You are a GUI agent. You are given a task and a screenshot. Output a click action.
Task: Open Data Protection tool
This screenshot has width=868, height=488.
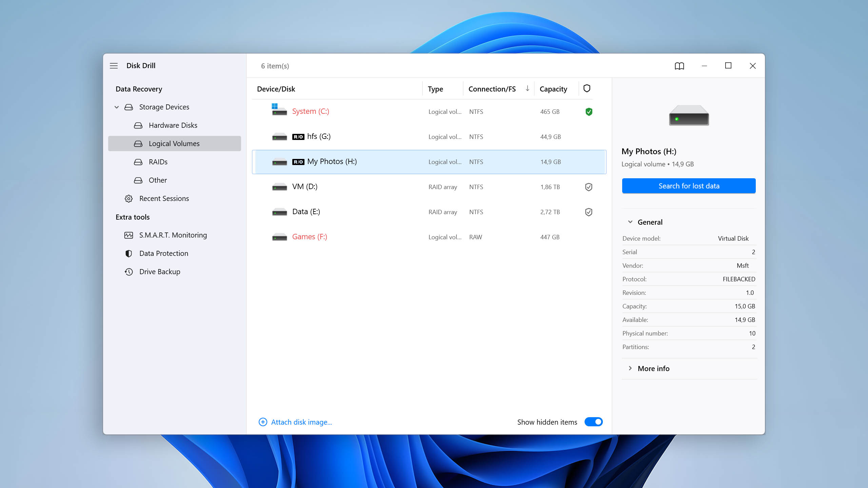(x=175, y=253)
